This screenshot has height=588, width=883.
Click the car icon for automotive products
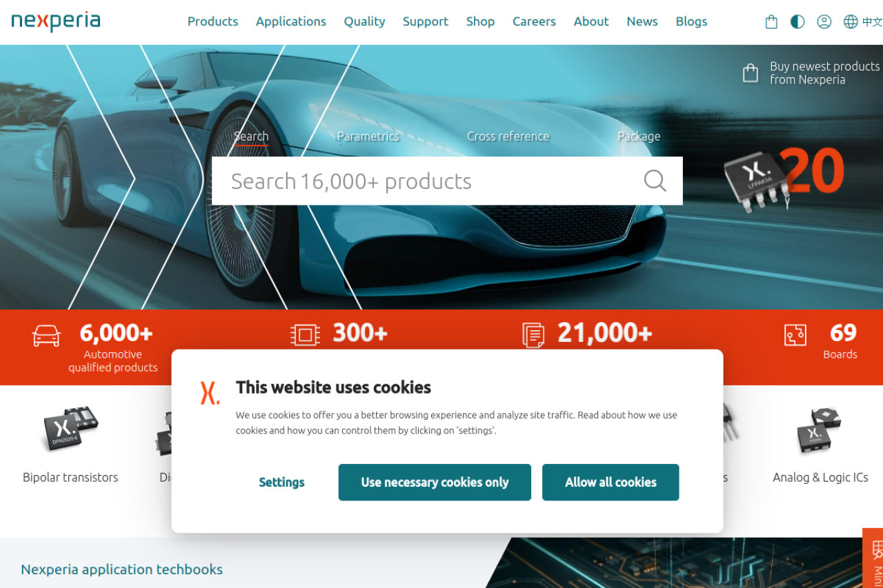46,335
